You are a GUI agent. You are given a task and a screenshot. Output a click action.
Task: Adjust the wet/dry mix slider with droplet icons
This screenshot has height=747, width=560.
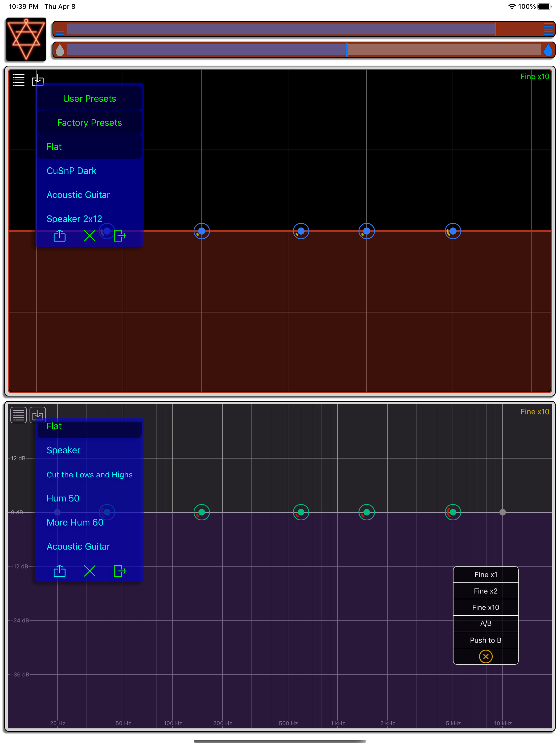[346, 50]
